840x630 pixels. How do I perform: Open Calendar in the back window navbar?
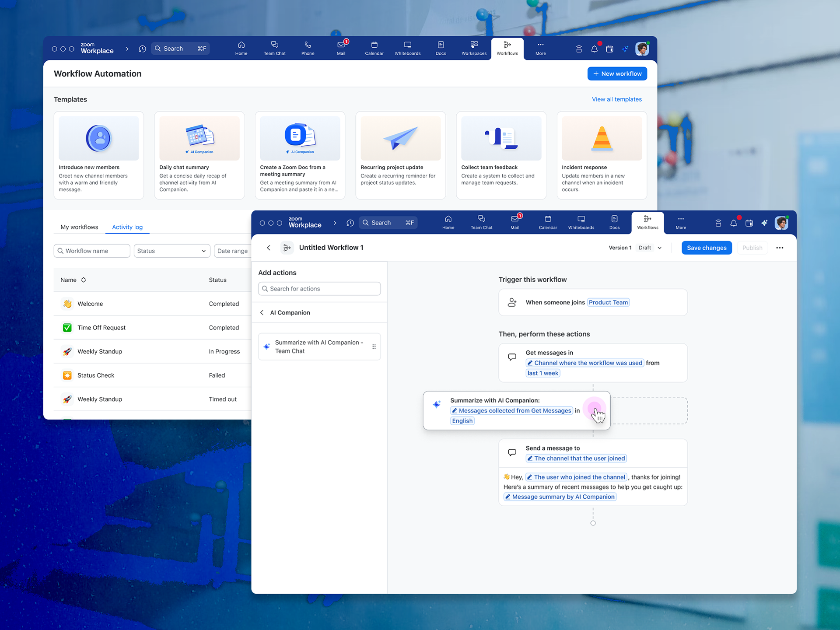click(374, 49)
